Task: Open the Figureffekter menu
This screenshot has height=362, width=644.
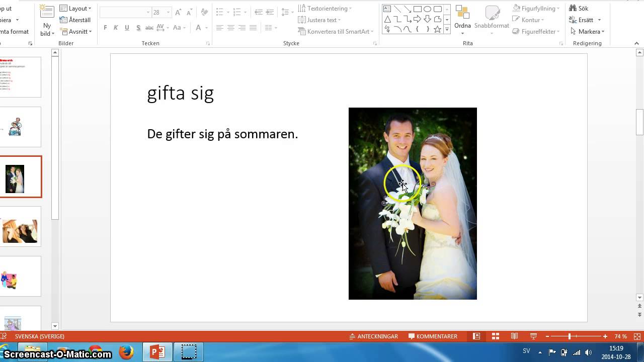Action: (x=536, y=32)
